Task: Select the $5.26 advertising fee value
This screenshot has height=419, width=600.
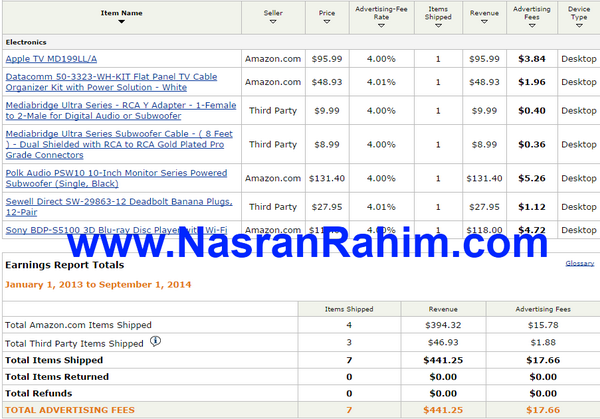Action: (x=532, y=178)
